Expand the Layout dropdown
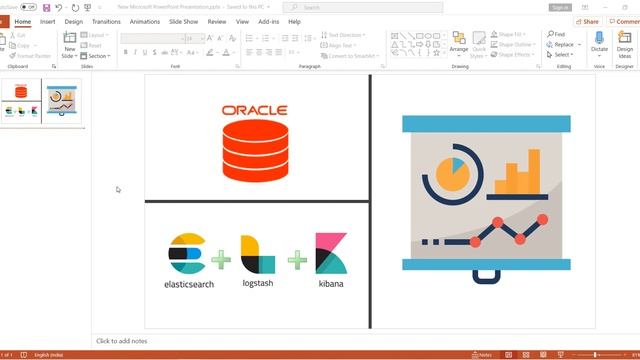This screenshot has width=640, height=360. 95,35
